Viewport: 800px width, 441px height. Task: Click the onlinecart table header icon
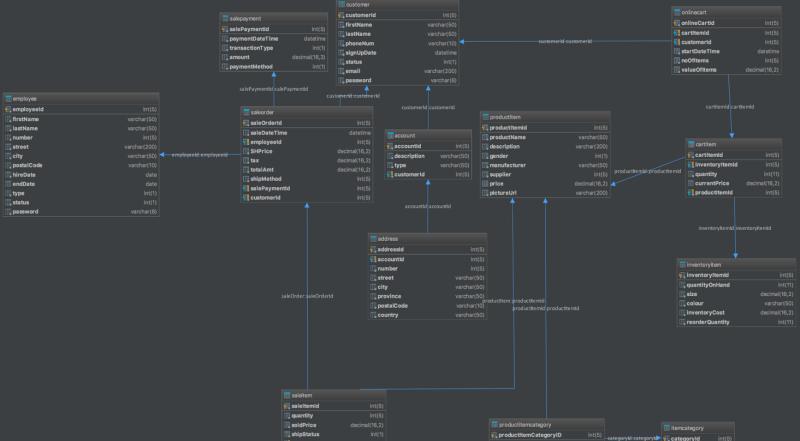click(x=677, y=10)
